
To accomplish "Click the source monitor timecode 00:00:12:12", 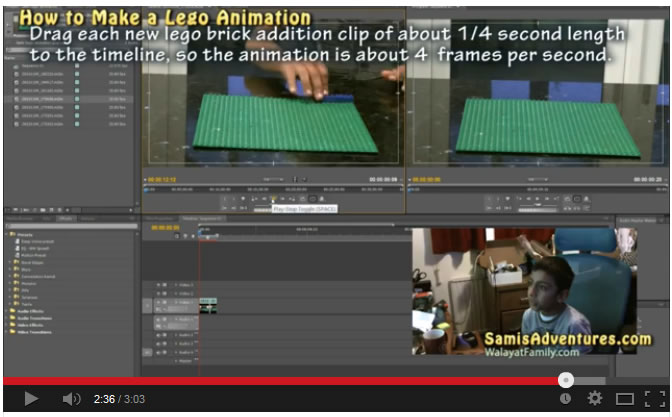I will (x=162, y=180).
